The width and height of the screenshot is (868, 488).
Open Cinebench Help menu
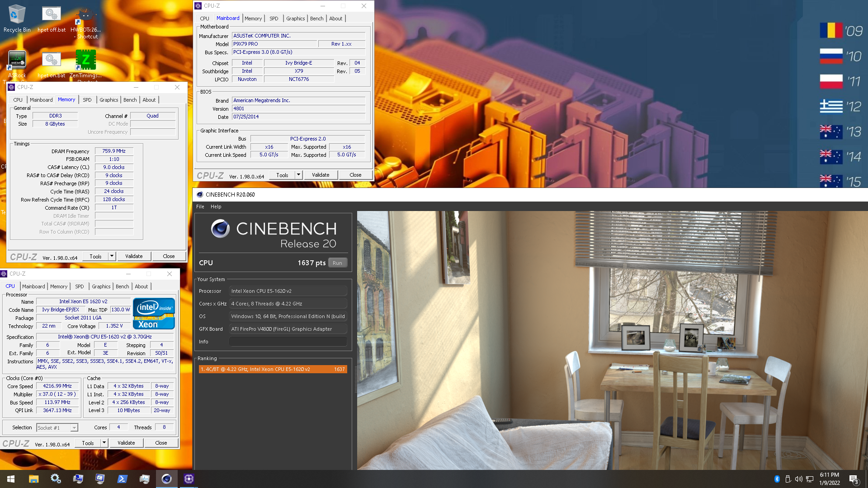click(x=216, y=206)
